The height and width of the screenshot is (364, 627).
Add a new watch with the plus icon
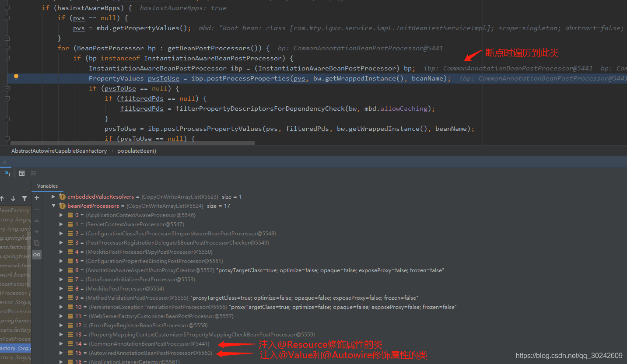click(37, 198)
